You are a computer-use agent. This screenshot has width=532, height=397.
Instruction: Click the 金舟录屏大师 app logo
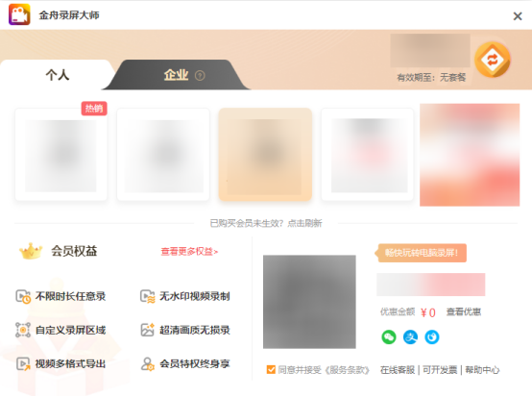[x=19, y=14]
